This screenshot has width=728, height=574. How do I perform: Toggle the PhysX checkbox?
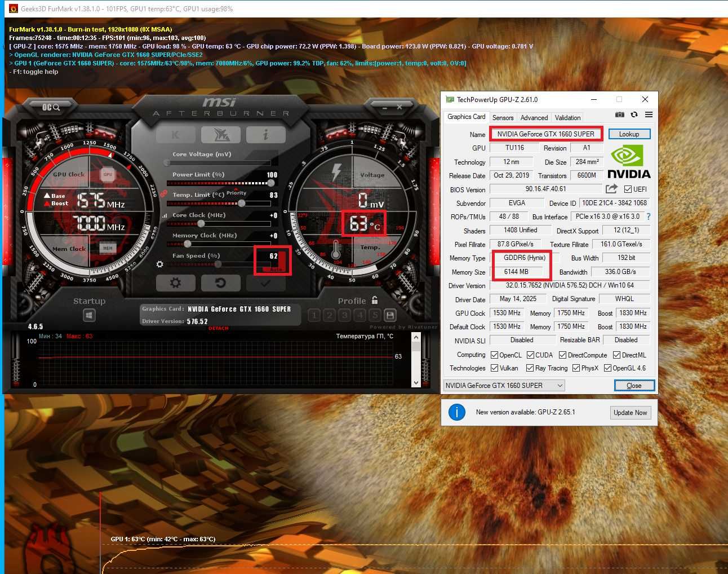click(x=576, y=368)
